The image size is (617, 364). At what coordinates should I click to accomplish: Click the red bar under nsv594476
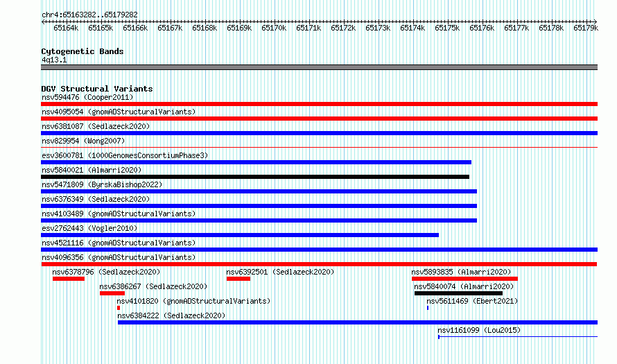(x=319, y=104)
